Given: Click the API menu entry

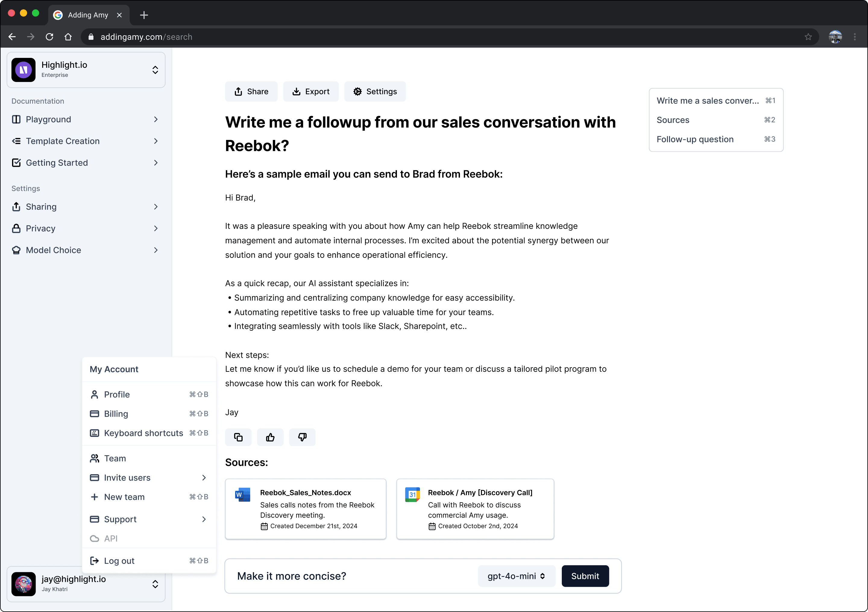Looking at the screenshot, I should click(x=149, y=539).
